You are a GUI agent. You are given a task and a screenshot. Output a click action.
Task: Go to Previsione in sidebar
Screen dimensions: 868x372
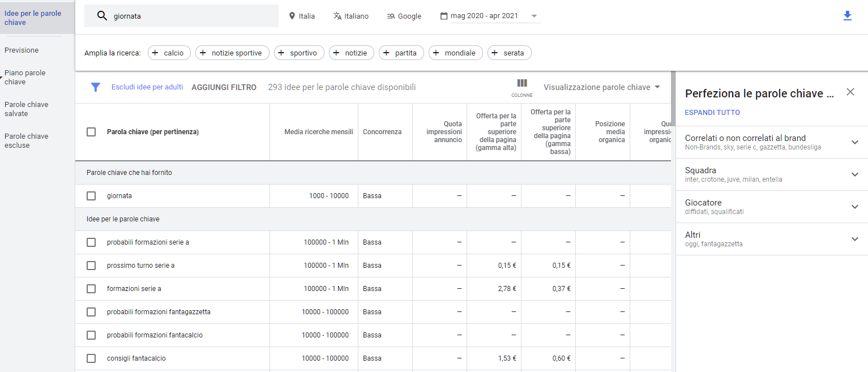pyautogui.click(x=22, y=50)
